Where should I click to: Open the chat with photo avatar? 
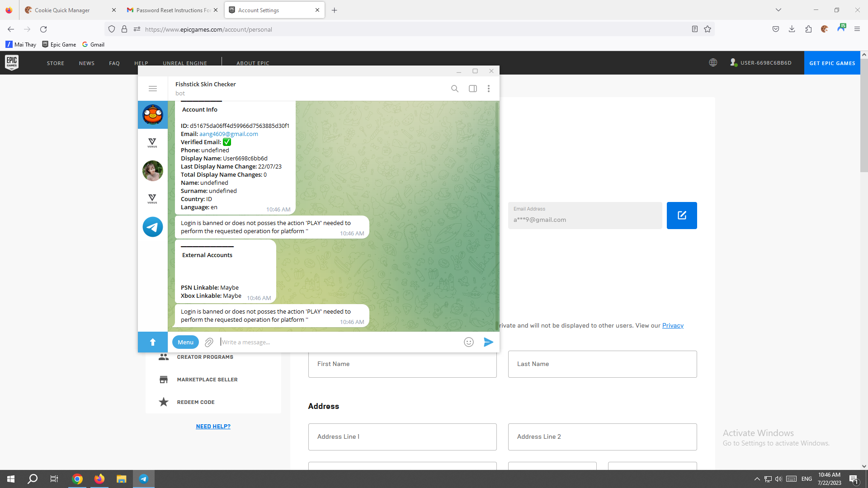(x=153, y=171)
